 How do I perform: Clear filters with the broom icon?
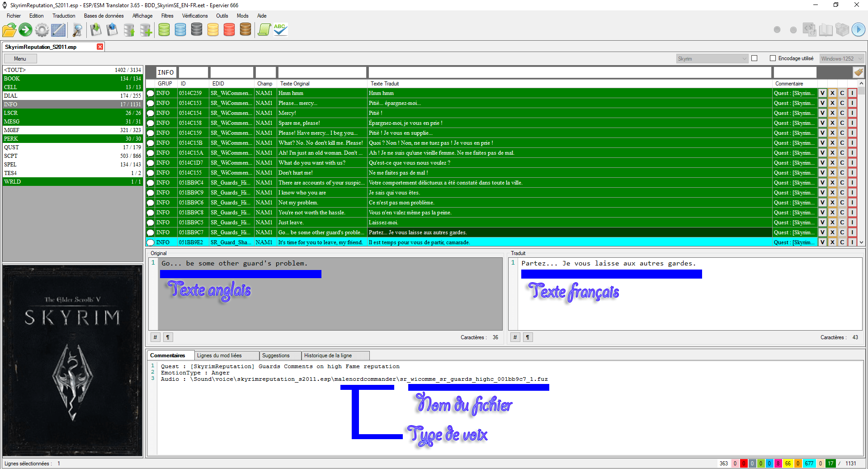click(x=859, y=72)
